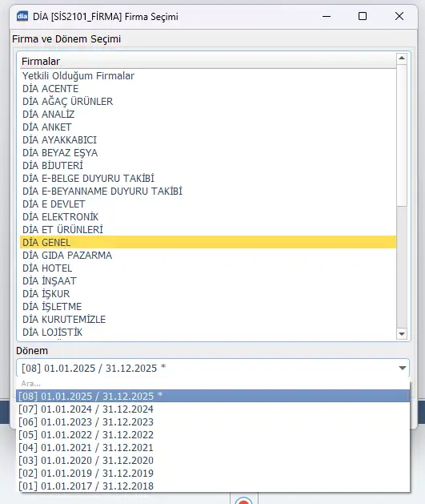
Task: Click the scrollbar up arrow in Firmalar list
Action: click(402, 58)
